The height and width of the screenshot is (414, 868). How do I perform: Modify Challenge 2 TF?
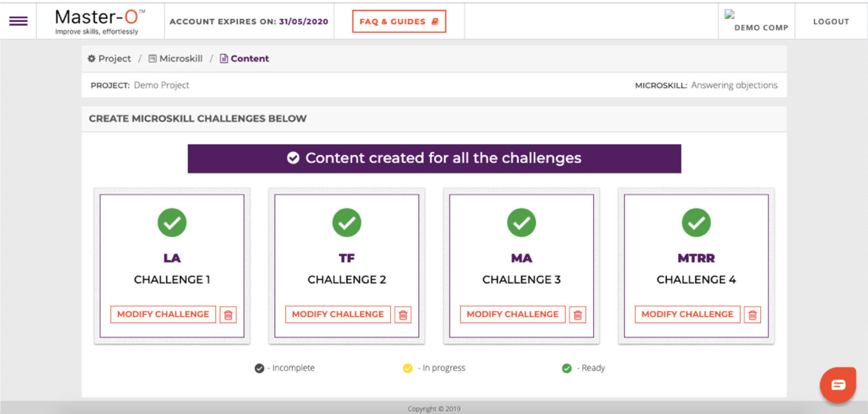pos(338,314)
